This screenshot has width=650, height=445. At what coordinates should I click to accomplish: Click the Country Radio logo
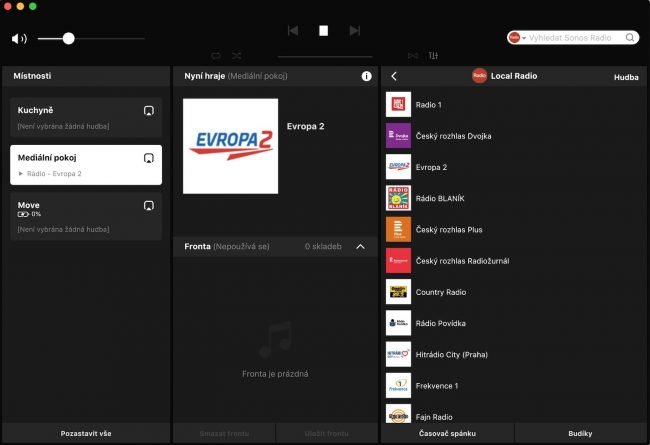398,292
